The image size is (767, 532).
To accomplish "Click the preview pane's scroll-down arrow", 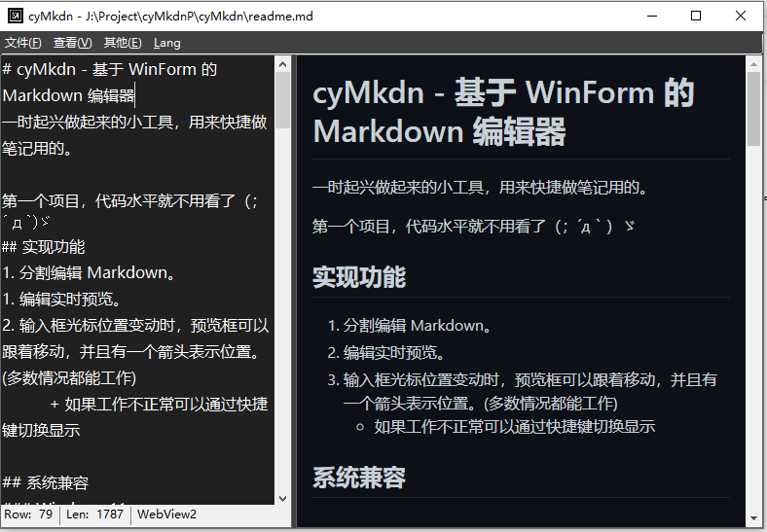I will pyautogui.click(x=753, y=522).
